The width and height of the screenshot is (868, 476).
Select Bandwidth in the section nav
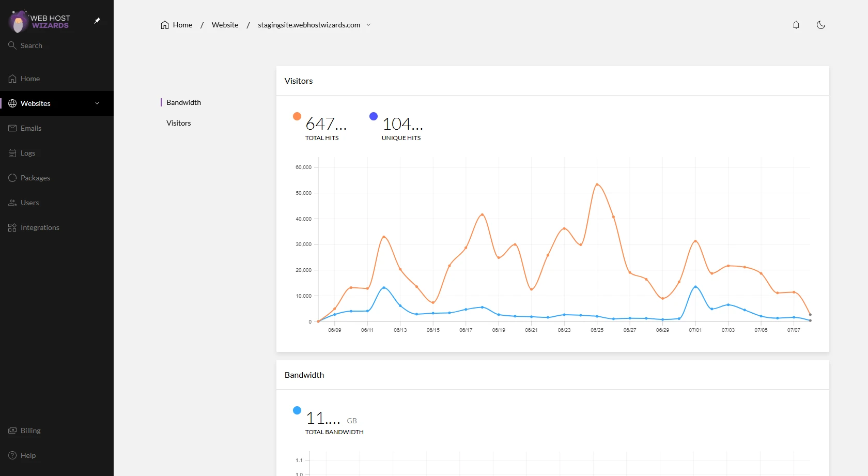coord(183,102)
